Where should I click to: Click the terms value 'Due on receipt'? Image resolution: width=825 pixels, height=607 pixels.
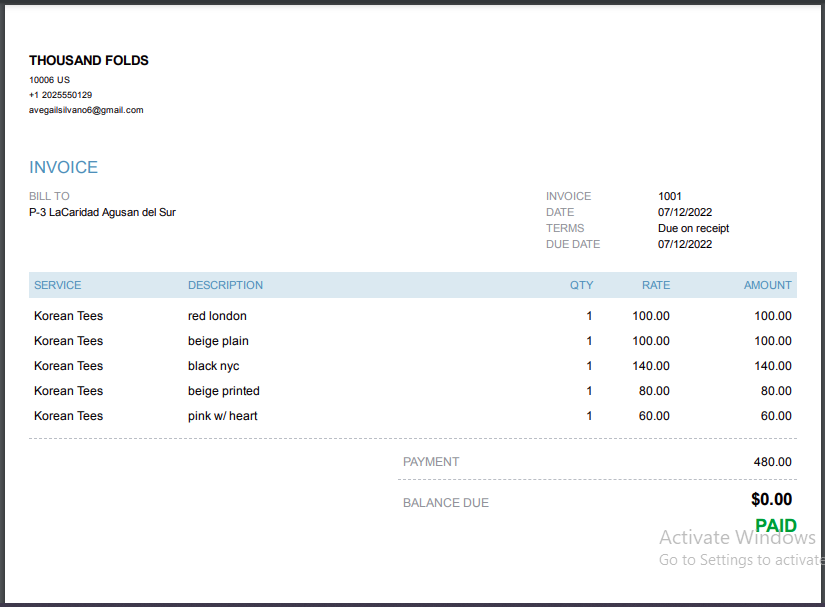693,228
